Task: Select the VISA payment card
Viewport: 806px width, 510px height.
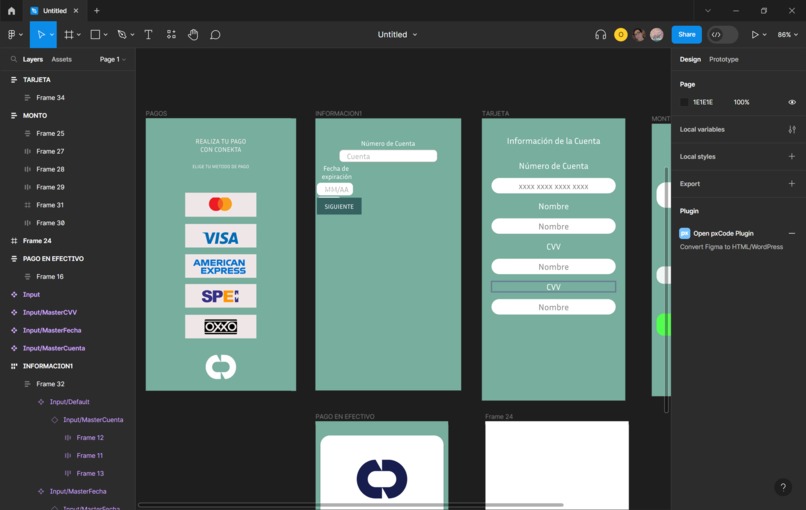Action: pos(221,236)
